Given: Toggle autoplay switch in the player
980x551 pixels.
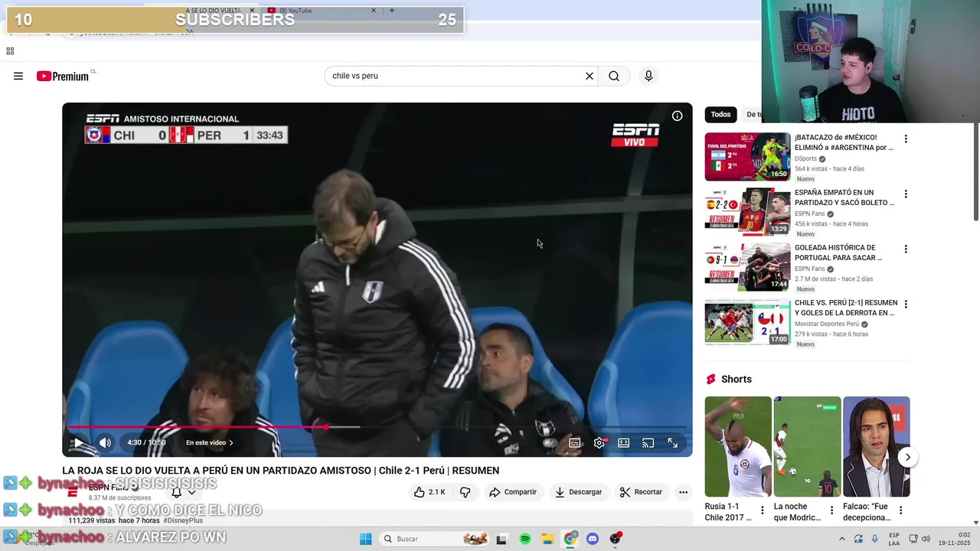Looking at the screenshot, I should 549,442.
